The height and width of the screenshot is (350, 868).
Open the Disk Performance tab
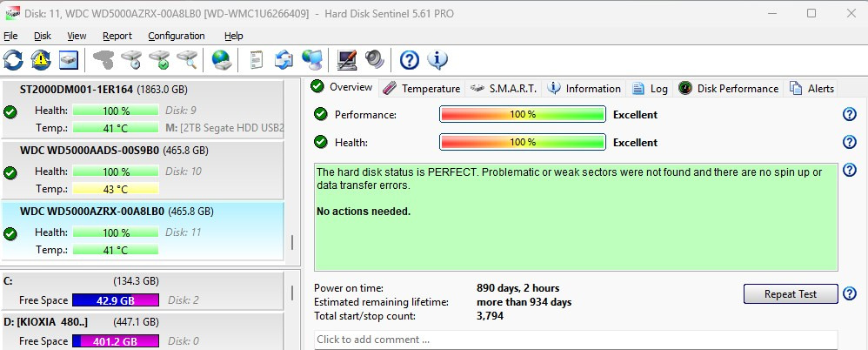point(729,88)
